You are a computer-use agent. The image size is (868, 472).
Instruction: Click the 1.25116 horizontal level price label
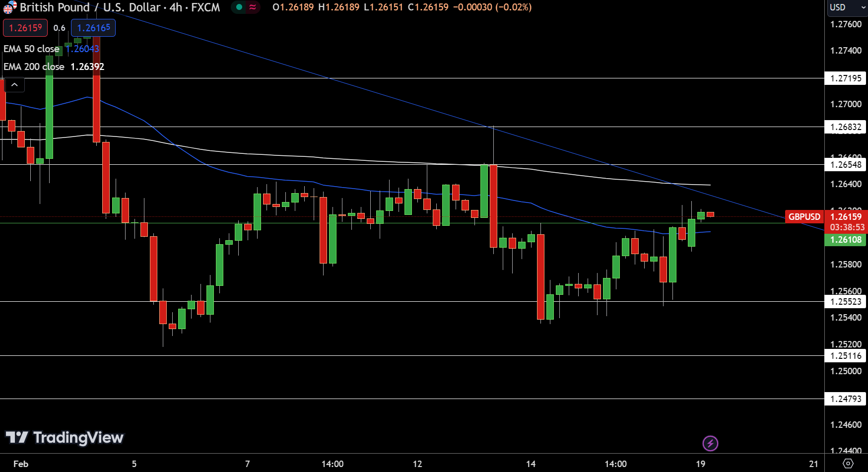click(x=846, y=355)
